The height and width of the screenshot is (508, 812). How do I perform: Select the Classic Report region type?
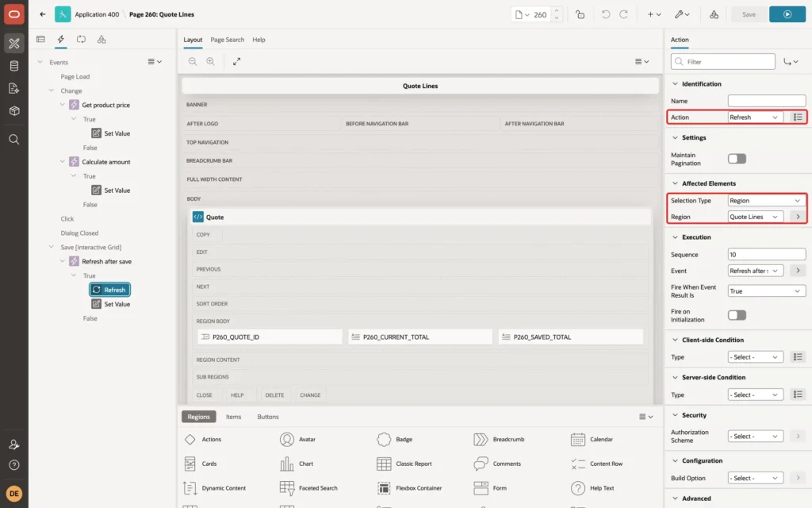(x=404, y=464)
